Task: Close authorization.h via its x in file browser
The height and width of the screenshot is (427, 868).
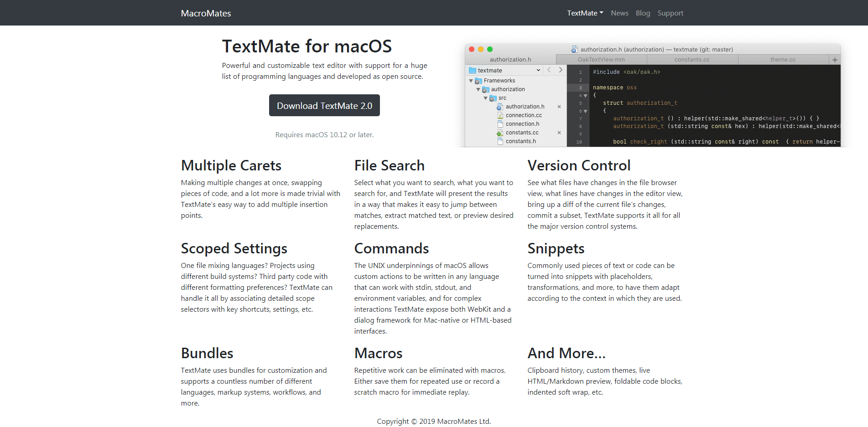Action: [x=559, y=107]
